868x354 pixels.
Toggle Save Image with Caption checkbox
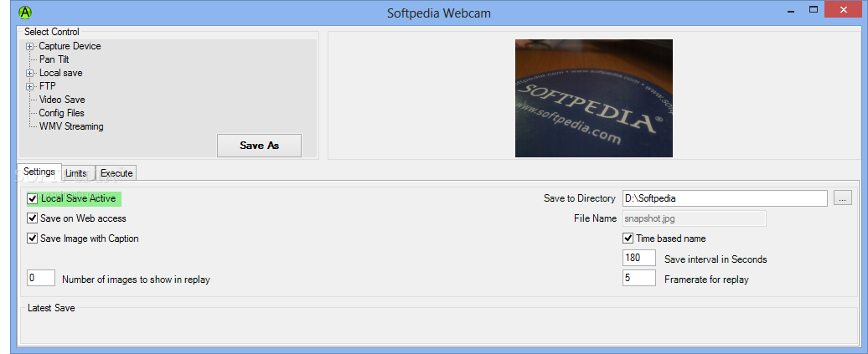point(33,239)
